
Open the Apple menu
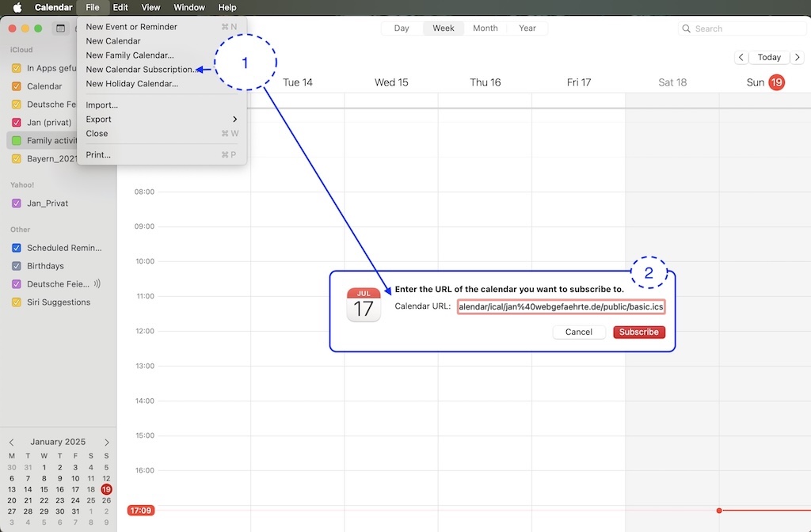coord(17,7)
